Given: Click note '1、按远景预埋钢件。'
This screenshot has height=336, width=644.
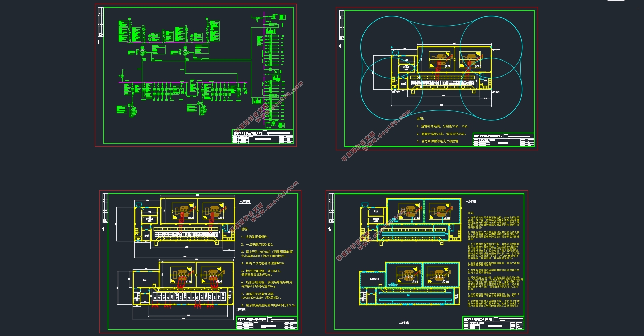Looking at the screenshot, I should [255, 237].
